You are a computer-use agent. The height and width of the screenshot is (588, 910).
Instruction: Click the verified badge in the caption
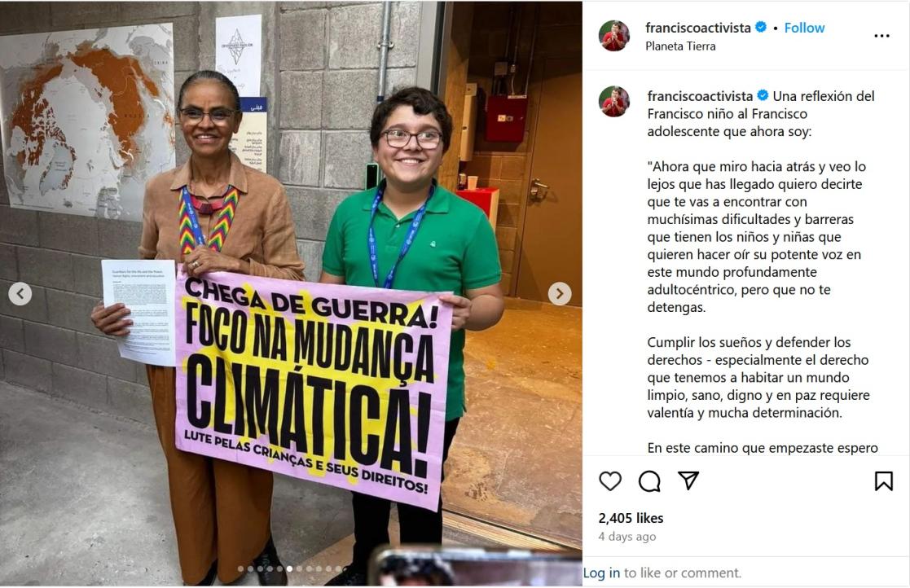763,95
